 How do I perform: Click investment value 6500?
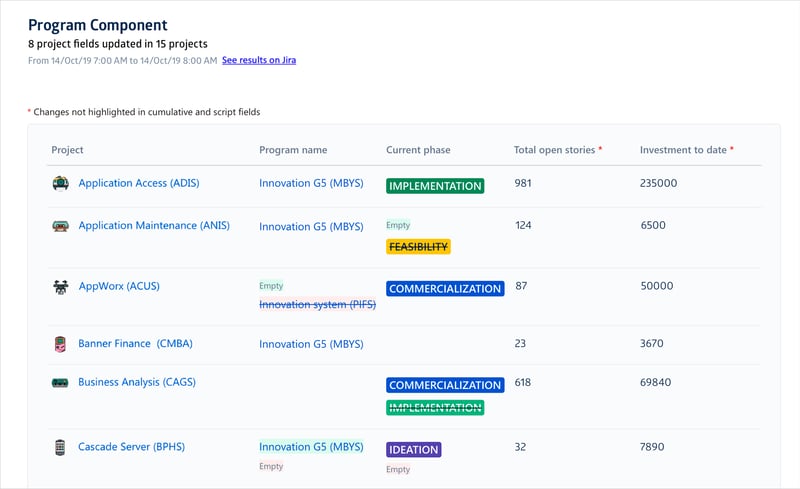653,225
